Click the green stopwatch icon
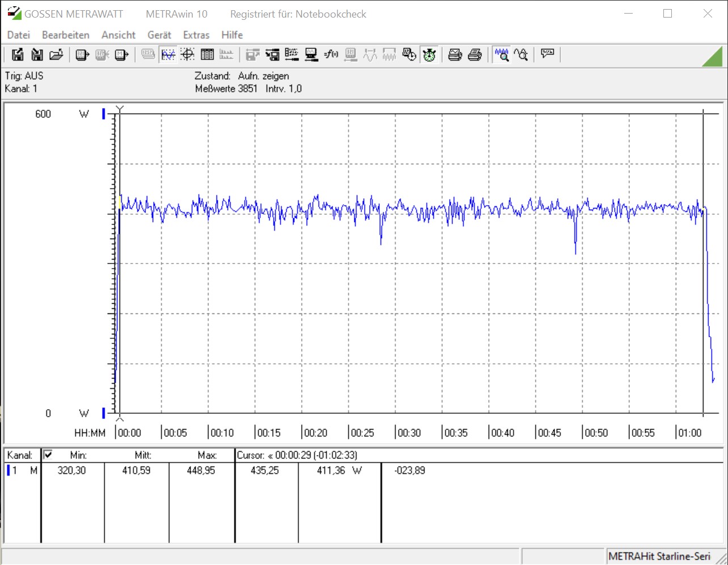Image resolution: width=728 pixels, height=565 pixels. [x=429, y=54]
